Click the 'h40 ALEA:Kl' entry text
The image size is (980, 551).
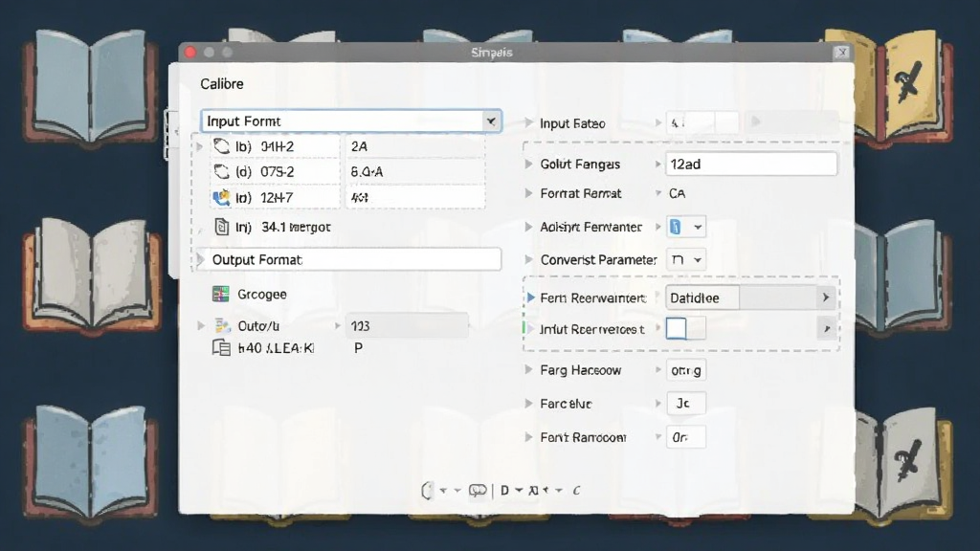point(276,348)
